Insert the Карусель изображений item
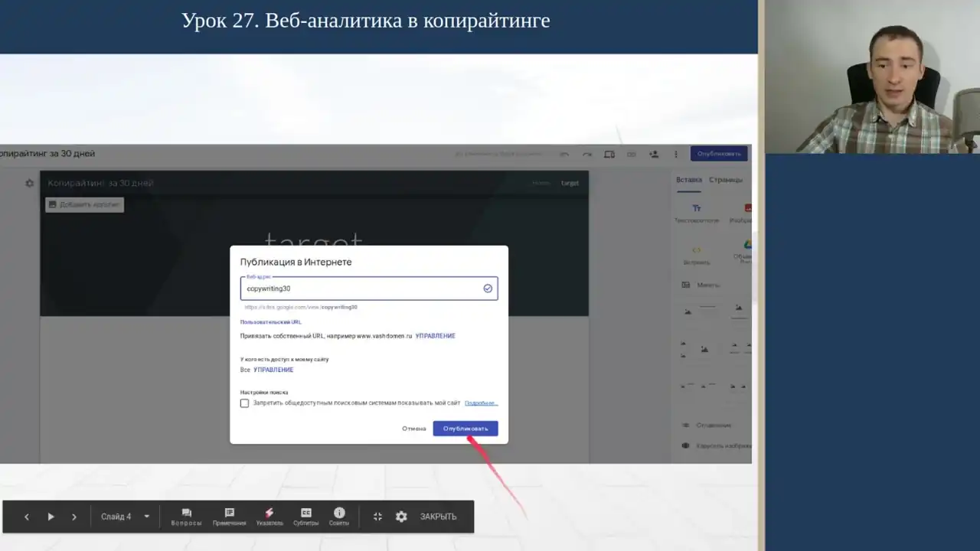 tap(717, 445)
